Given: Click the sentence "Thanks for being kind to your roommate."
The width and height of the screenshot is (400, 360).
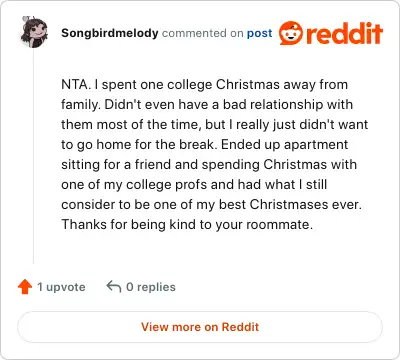Looking at the screenshot, I should click(187, 224).
